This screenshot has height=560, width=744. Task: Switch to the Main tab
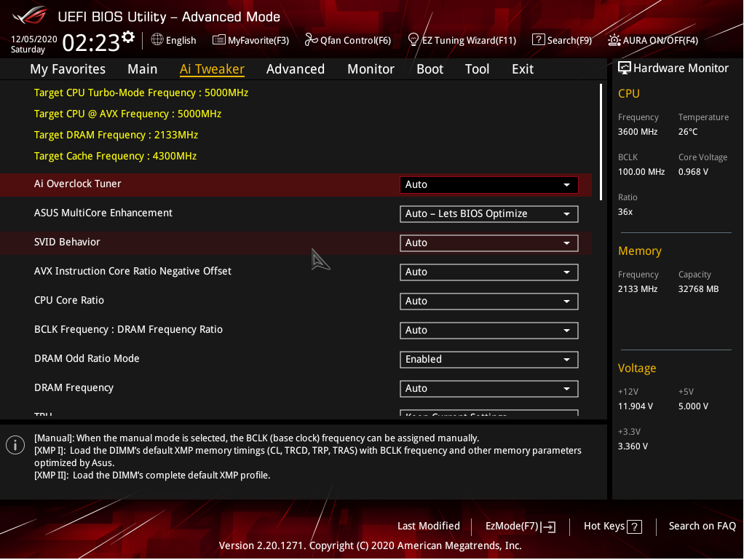143,69
